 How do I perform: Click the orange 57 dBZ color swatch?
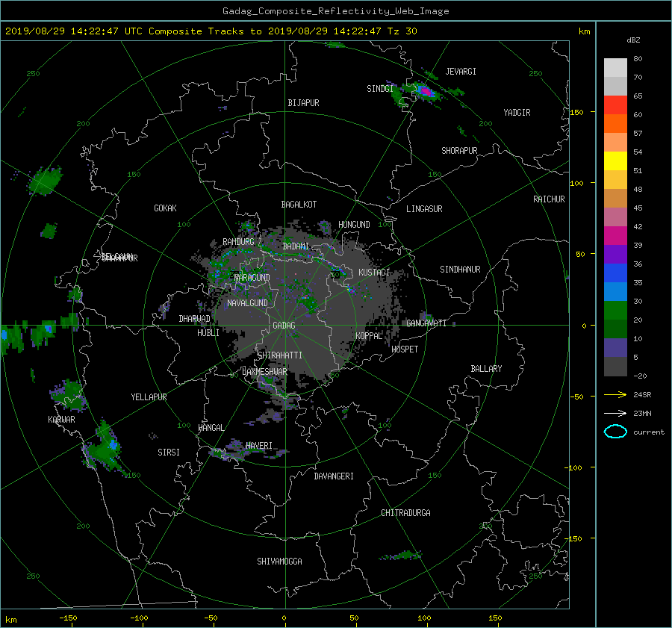click(615, 124)
